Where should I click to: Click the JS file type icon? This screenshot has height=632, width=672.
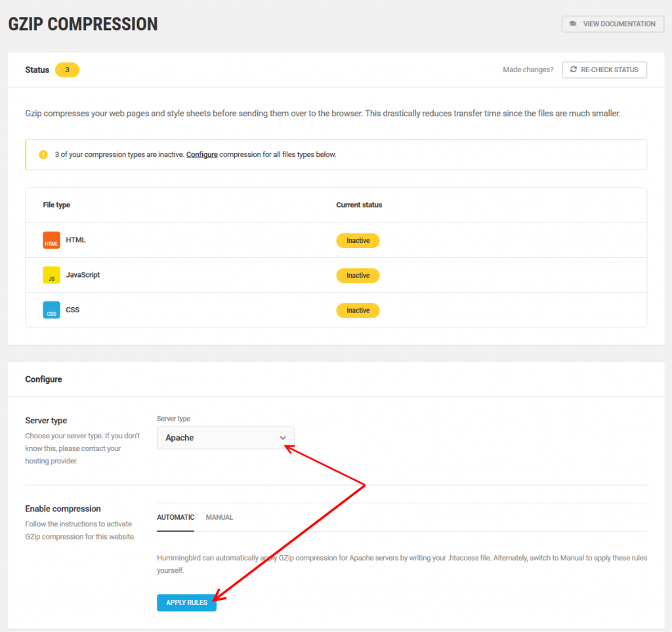pyautogui.click(x=51, y=275)
